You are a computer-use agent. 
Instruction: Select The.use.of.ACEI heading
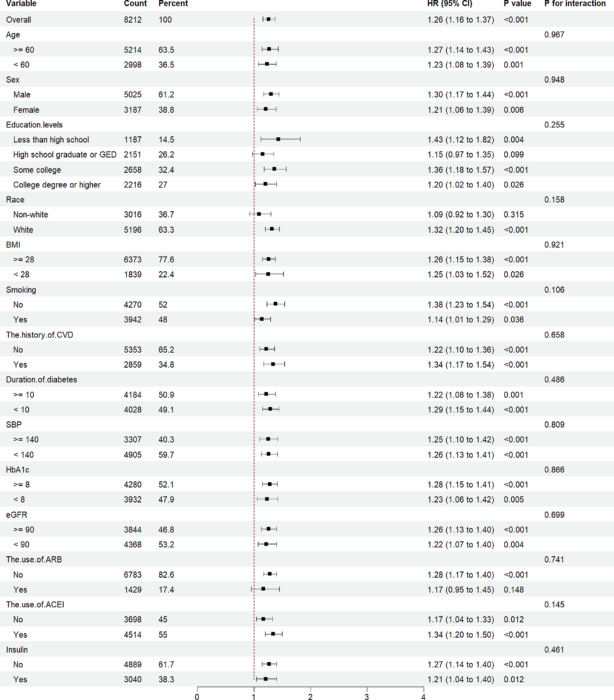coord(35,605)
